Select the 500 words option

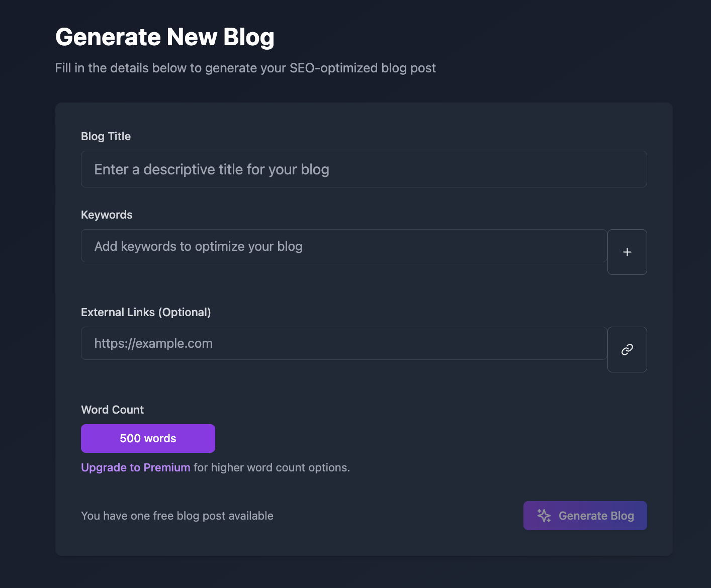click(x=148, y=438)
